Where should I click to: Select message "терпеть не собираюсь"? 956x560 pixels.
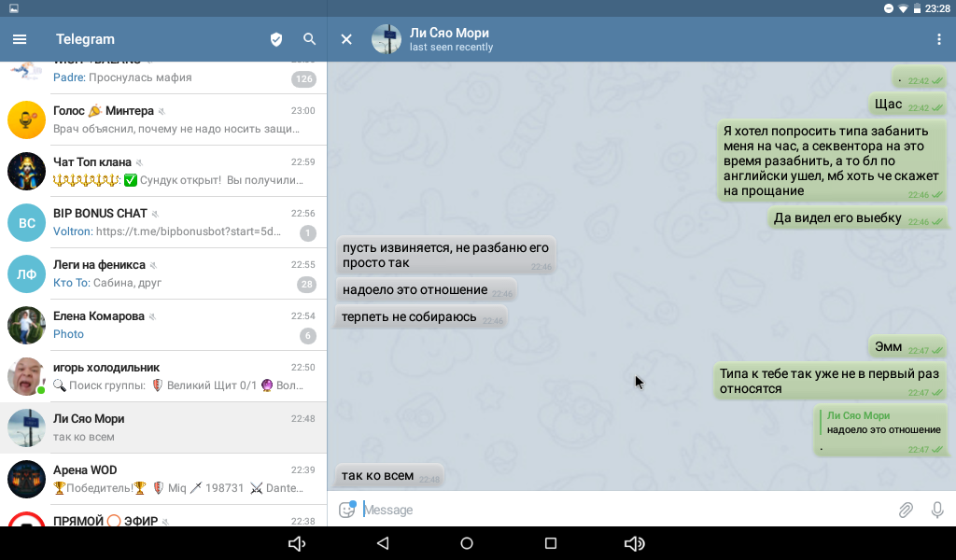point(421,316)
